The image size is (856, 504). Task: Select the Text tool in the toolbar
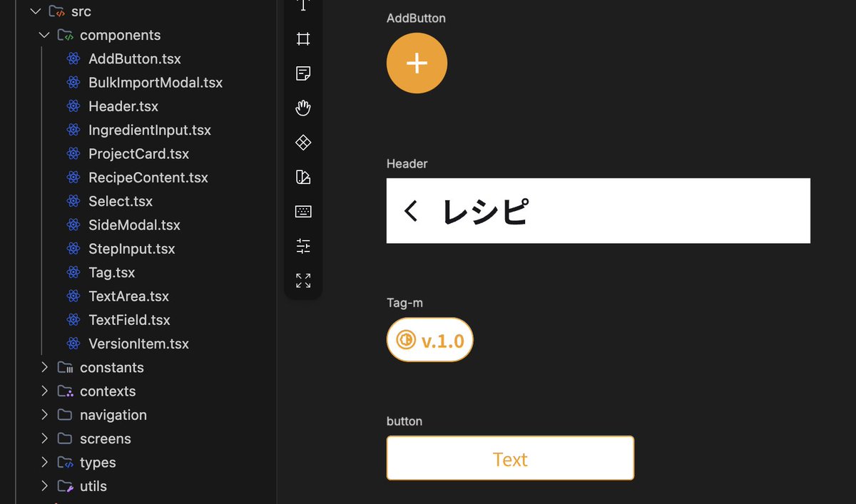303,5
